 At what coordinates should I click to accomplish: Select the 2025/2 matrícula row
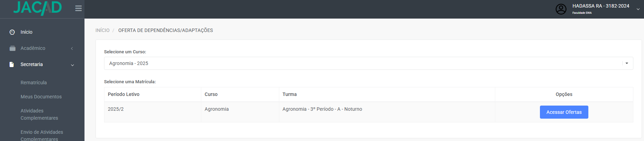click(x=369, y=112)
